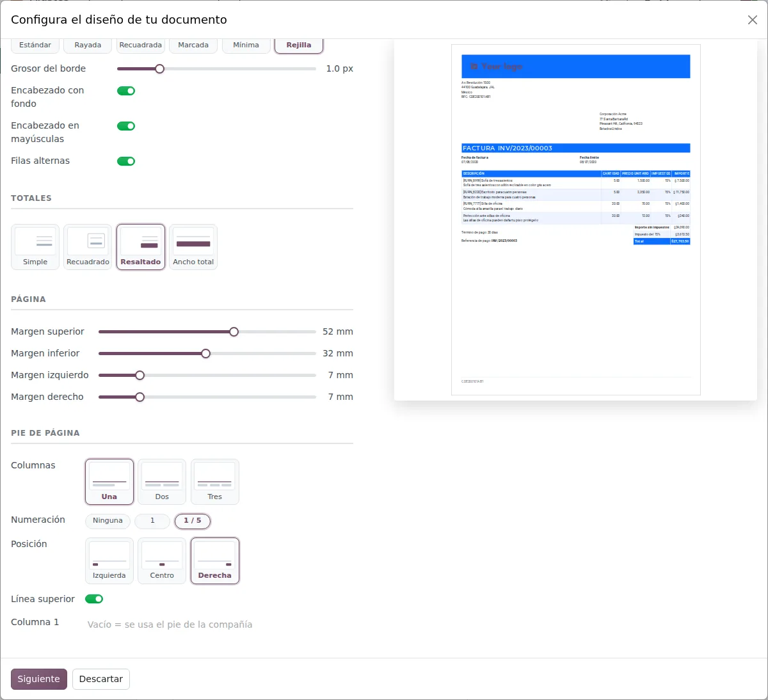768x700 pixels.
Task: Click the Siguiente button
Action: (39, 679)
